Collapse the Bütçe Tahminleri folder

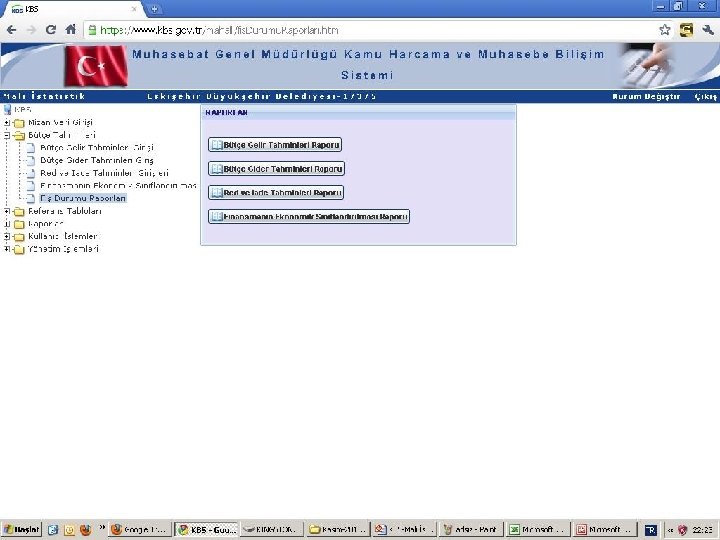[x=7, y=135]
